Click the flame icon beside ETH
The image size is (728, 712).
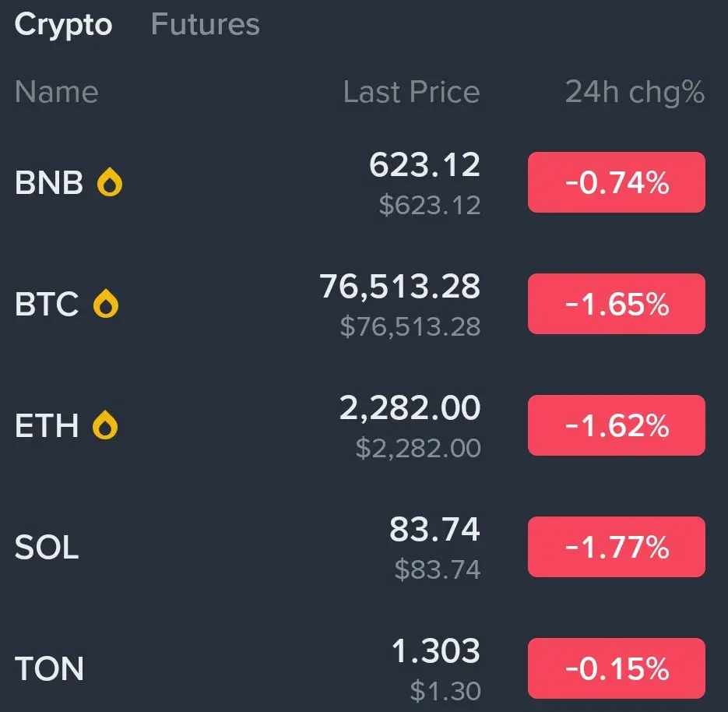tap(105, 426)
